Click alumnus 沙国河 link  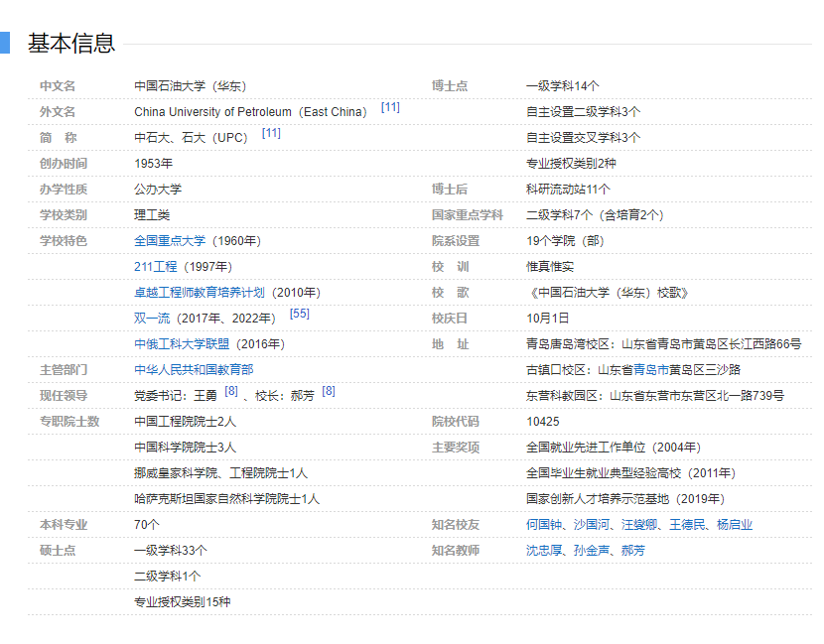point(592,525)
